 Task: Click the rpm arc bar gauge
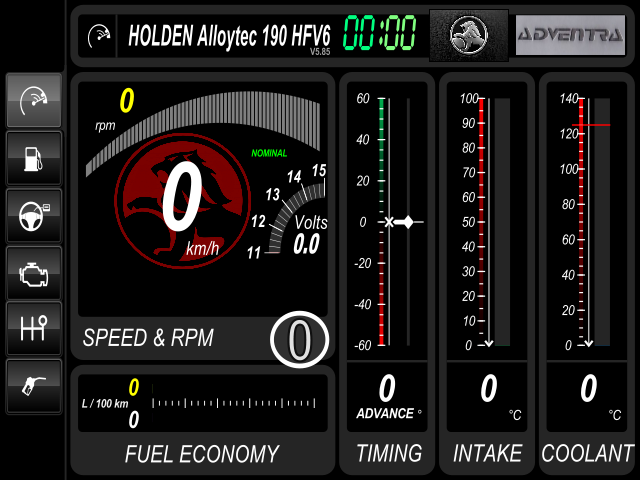(203, 133)
